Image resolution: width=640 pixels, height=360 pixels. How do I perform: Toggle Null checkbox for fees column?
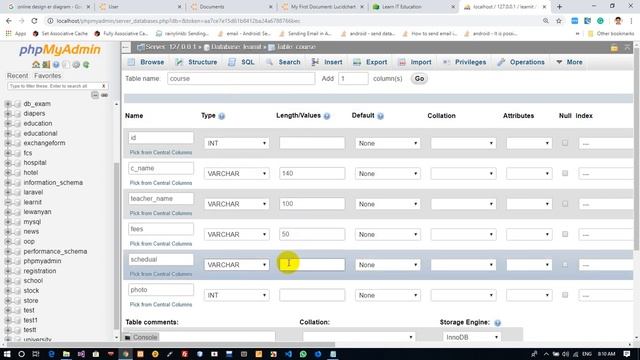point(565,234)
